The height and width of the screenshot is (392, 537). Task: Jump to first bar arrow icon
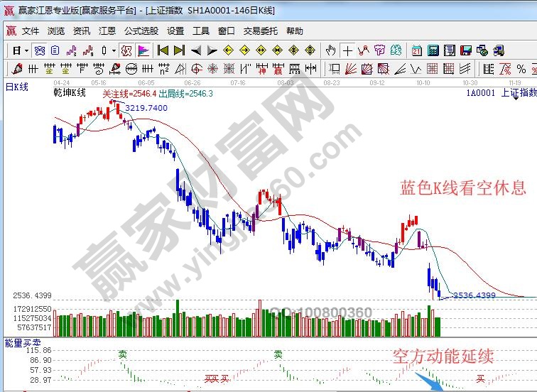pyautogui.click(x=163, y=50)
